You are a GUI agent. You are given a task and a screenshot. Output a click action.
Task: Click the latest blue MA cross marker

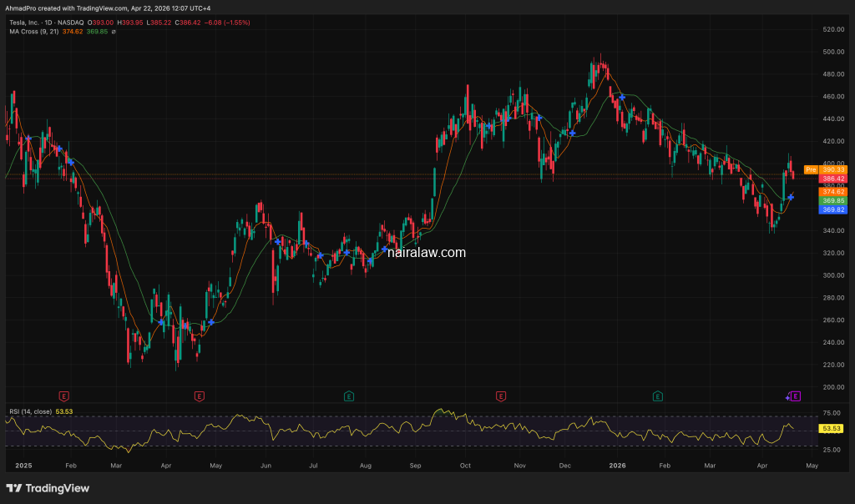791,197
